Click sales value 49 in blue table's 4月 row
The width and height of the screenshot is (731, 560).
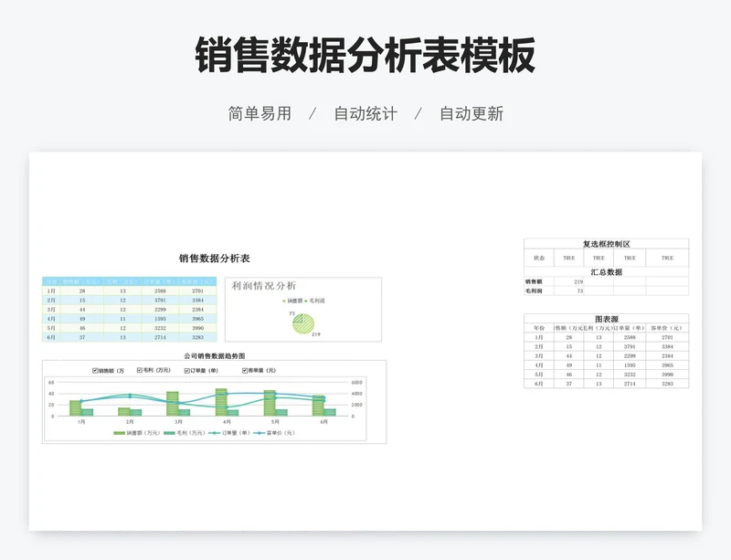pyautogui.click(x=82, y=319)
